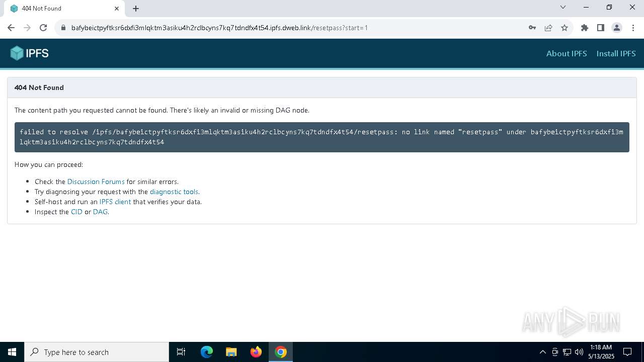Share this page icon
Image resolution: width=644 pixels, height=362 pixels.
click(x=548, y=28)
